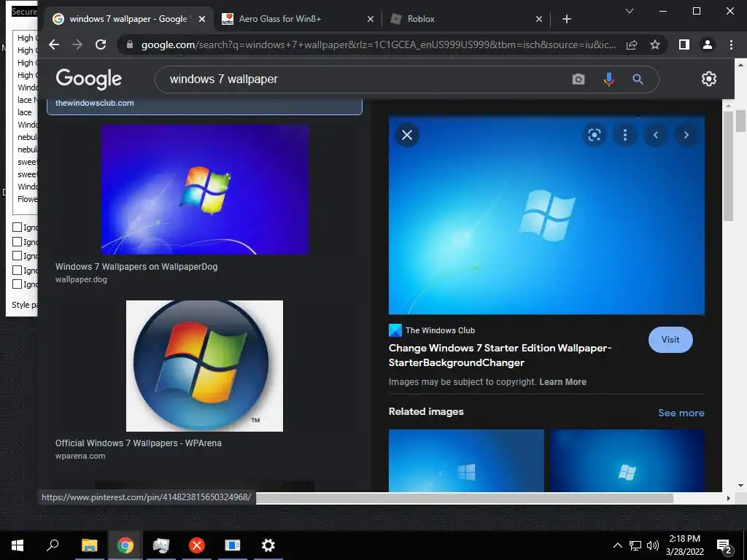Screen dimensions: 747x560
Task: Open volume control in system tray
Action: (653, 545)
